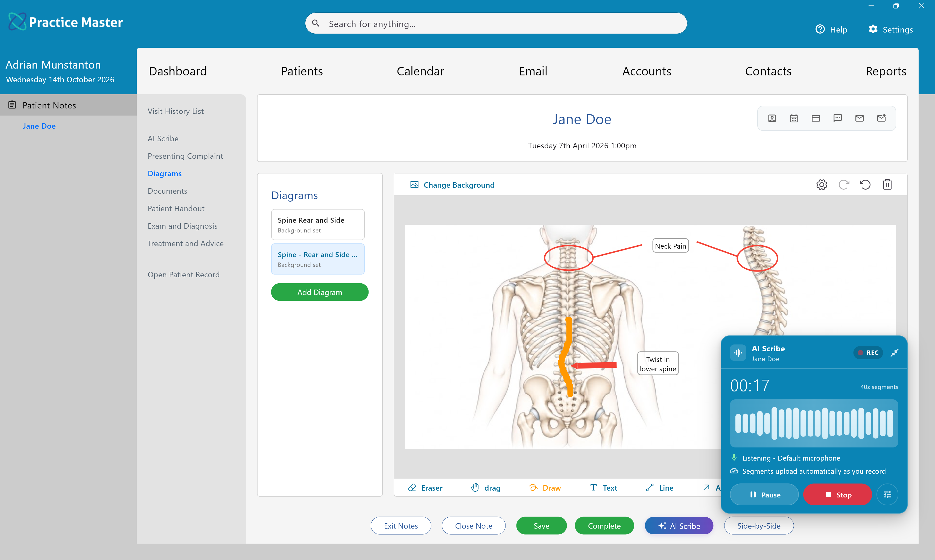
Task: Click the Jane Doe patient name heading
Action: [582, 119]
